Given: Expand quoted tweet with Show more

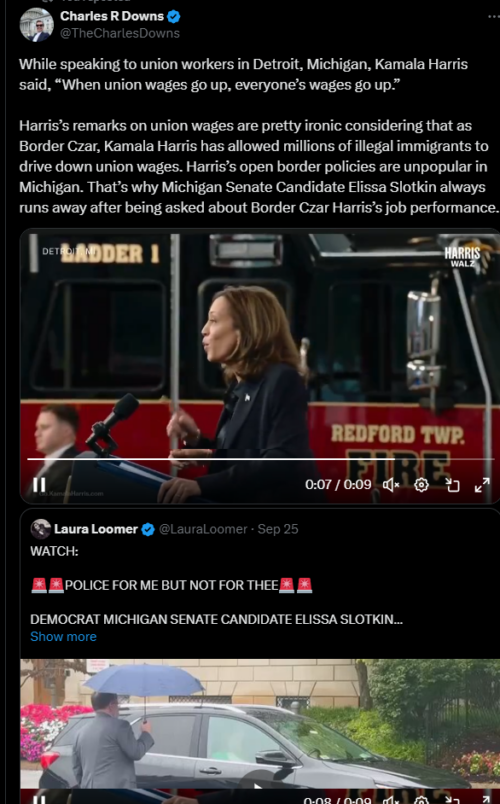Looking at the screenshot, I should tap(63, 636).
